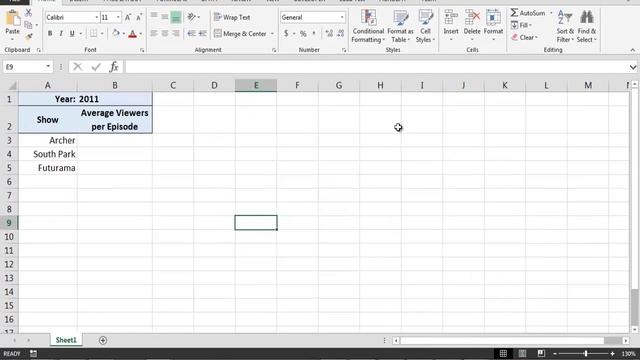Open Format as Table gallery
Viewport: 640px width, 360px height.
(x=400, y=26)
